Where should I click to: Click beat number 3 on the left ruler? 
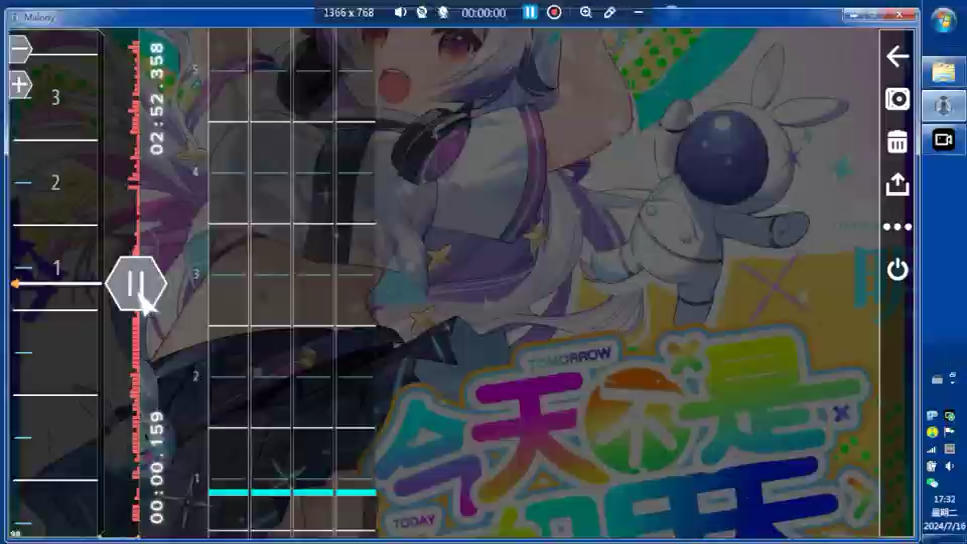[56, 97]
